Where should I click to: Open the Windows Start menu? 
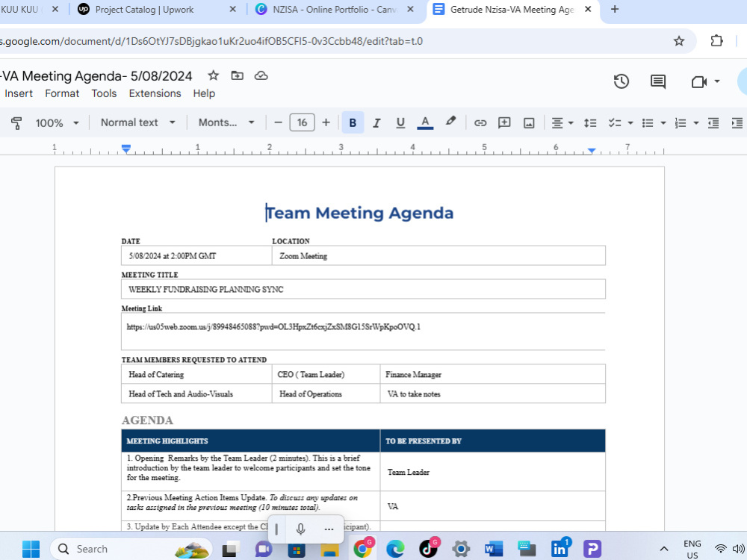(x=31, y=549)
